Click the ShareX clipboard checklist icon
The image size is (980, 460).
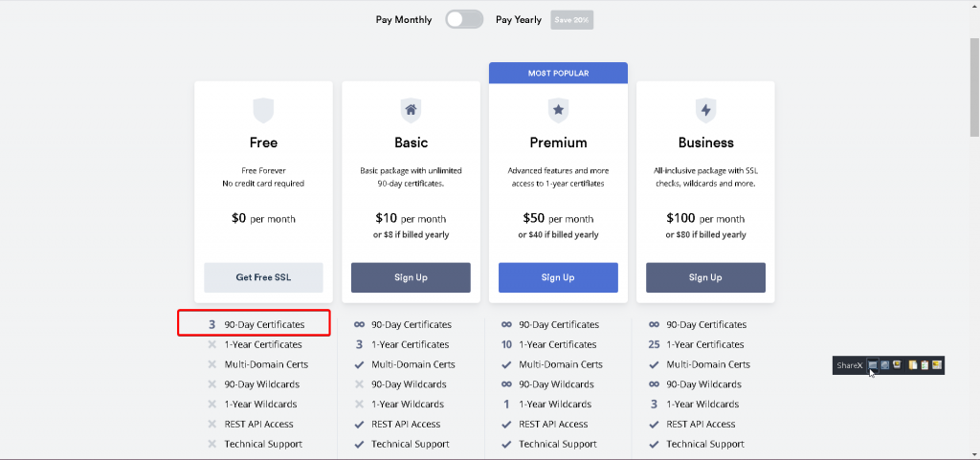coord(924,364)
